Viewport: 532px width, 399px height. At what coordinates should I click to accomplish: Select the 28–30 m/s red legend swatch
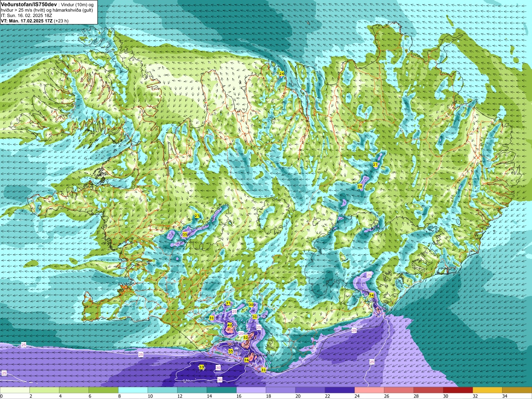(428, 390)
